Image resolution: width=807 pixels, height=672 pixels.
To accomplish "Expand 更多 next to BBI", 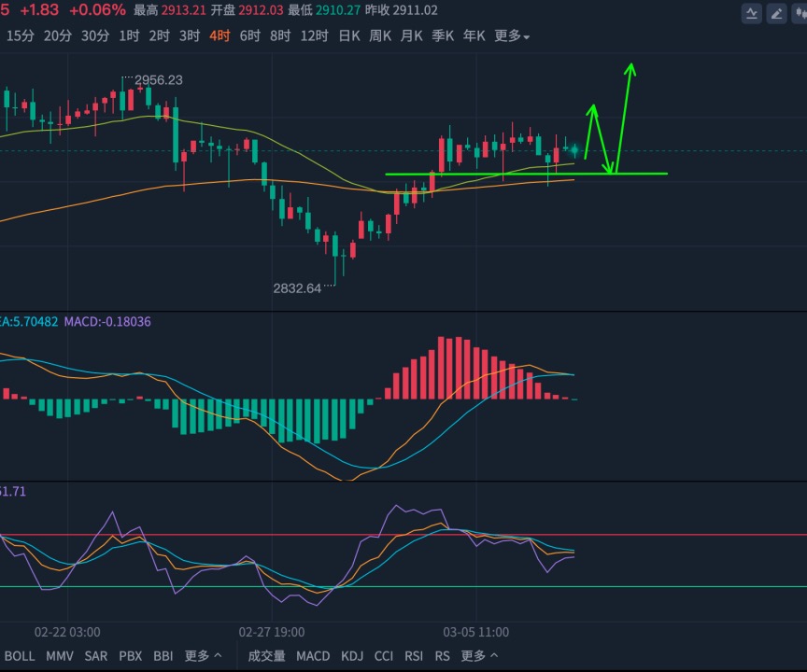I will 203,656.
